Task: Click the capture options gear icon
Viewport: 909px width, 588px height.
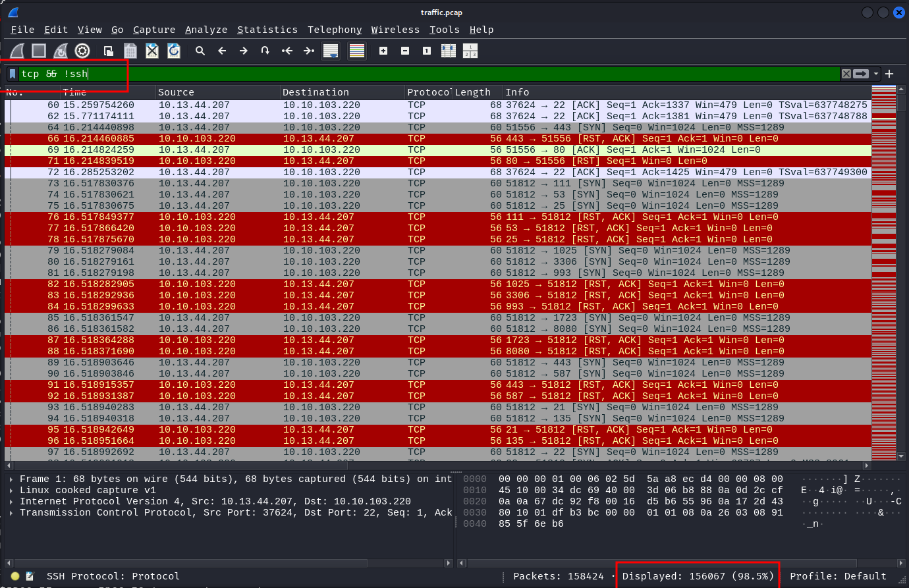Action: tap(82, 51)
